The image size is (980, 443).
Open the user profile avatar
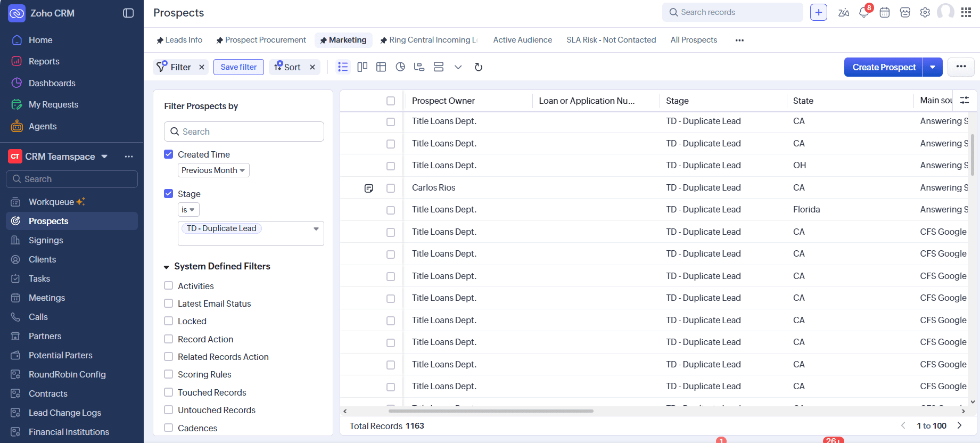pos(945,12)
